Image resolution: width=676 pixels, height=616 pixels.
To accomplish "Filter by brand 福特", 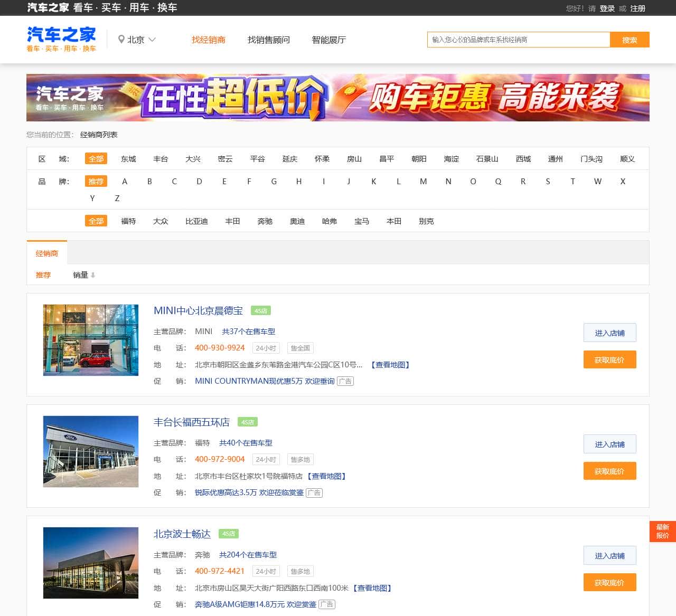I will pyautogui.click(x=128, y=221).
